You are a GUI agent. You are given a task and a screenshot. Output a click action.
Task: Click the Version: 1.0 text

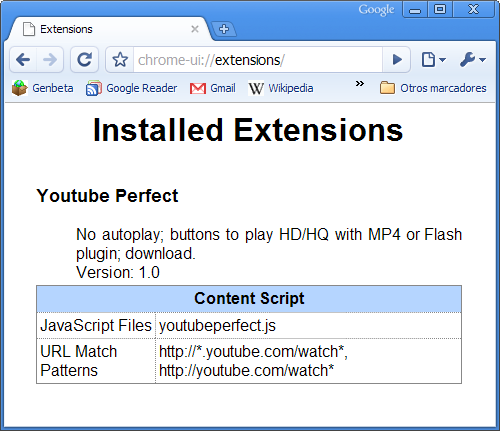[118, 272]
